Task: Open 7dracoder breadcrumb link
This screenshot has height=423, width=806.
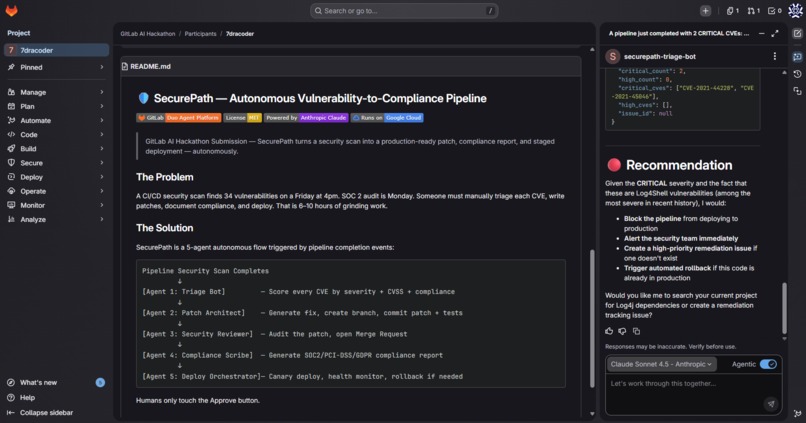Action: (240, 34)
